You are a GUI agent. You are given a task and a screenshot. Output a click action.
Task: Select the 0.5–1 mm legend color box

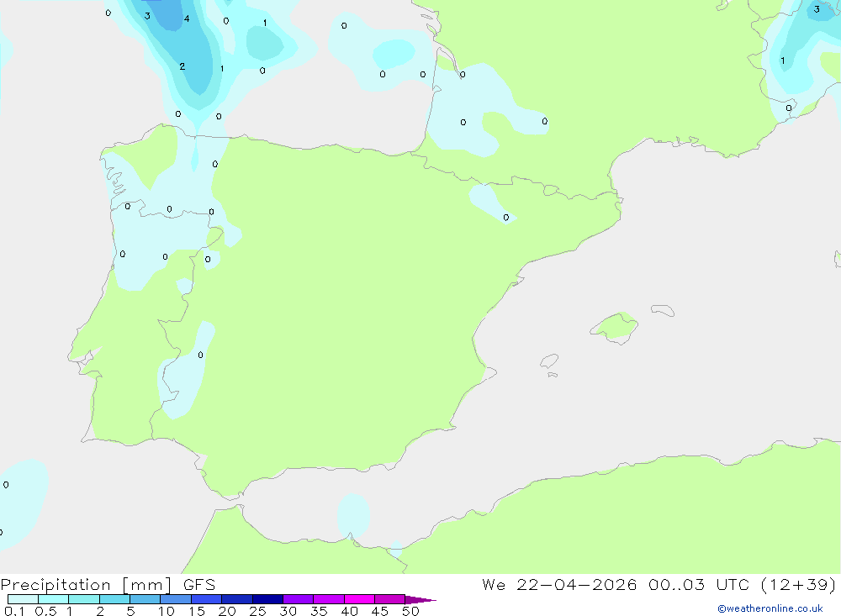tap(54, 599)
